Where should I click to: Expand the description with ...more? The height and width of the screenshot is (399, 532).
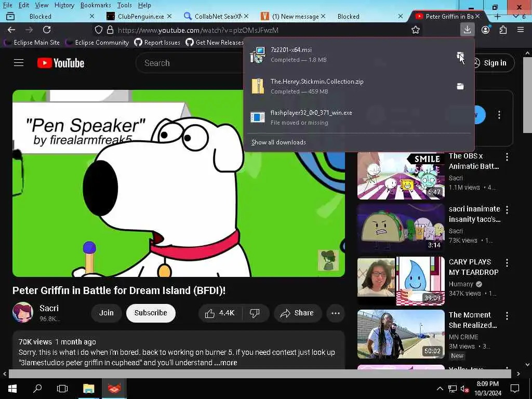(225, 363)
